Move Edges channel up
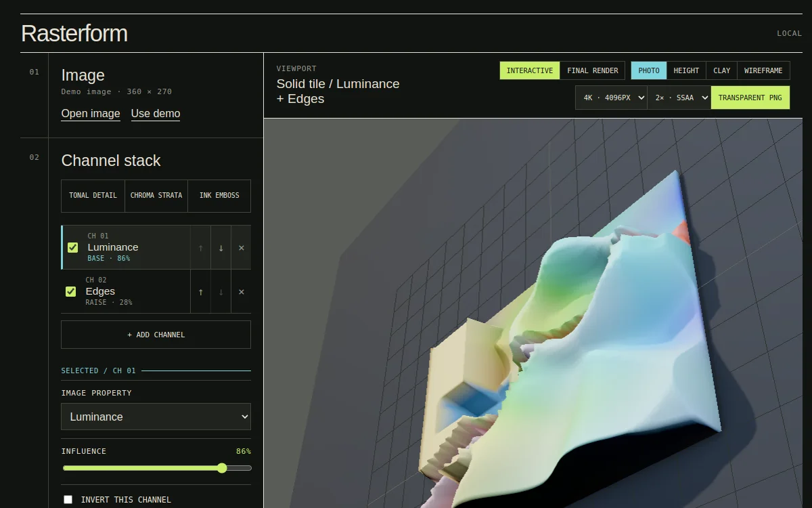Screen dimensions: 812x508 pyautogui.click(x=200, y=292)
